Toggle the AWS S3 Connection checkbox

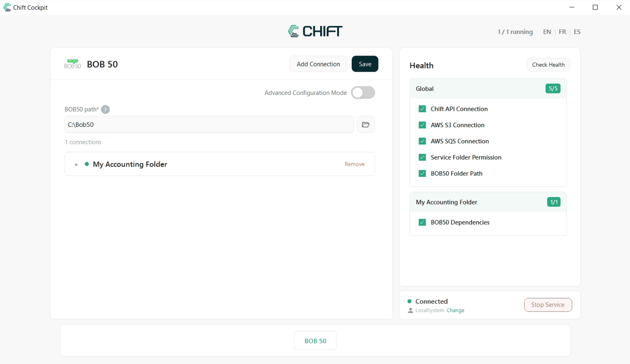[x=422, y=125]
